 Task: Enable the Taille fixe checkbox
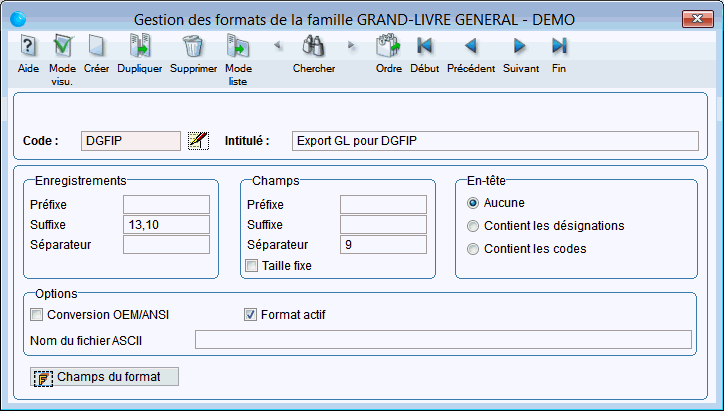[x=252, y=266]
